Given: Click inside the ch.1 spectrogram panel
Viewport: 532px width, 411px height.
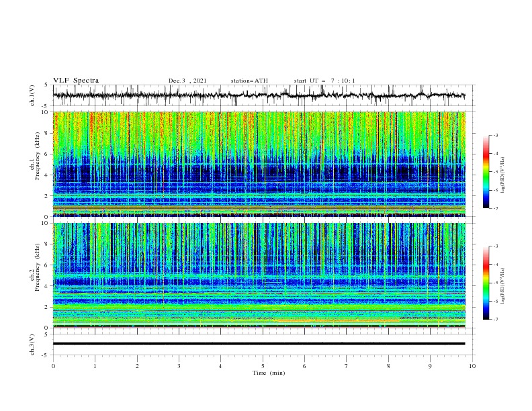Looking at the screenshot, I should tap(259, 164).
